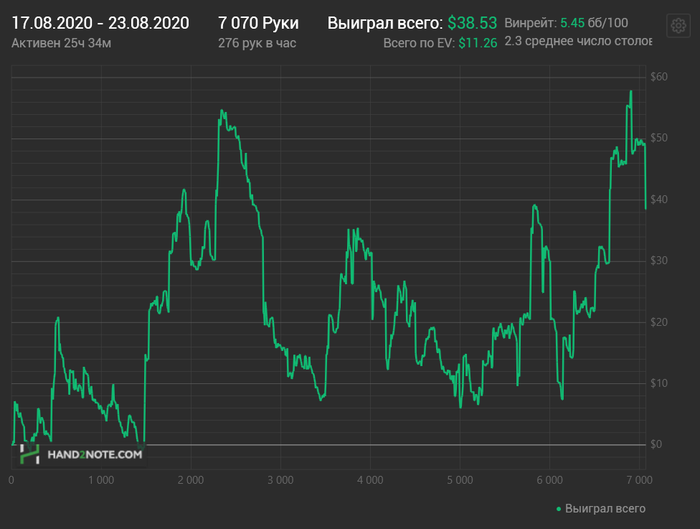Screen dimensions: 700x529
Task: Click the '2.3 среднее число столов' text
Action: click(x=578, y=41)
